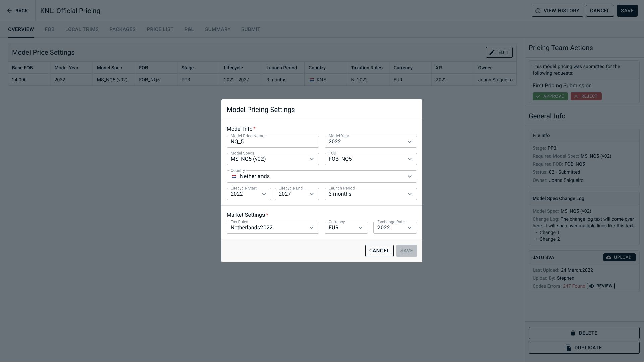Click the Base FOB value 24.000
Screen dimensions: 644x362
[19, 80]
